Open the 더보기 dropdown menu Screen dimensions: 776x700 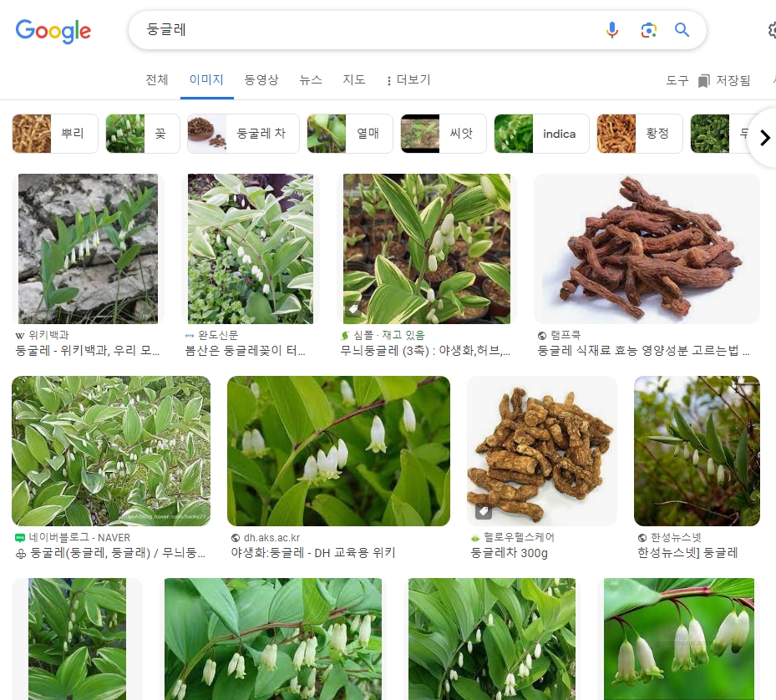408,80
